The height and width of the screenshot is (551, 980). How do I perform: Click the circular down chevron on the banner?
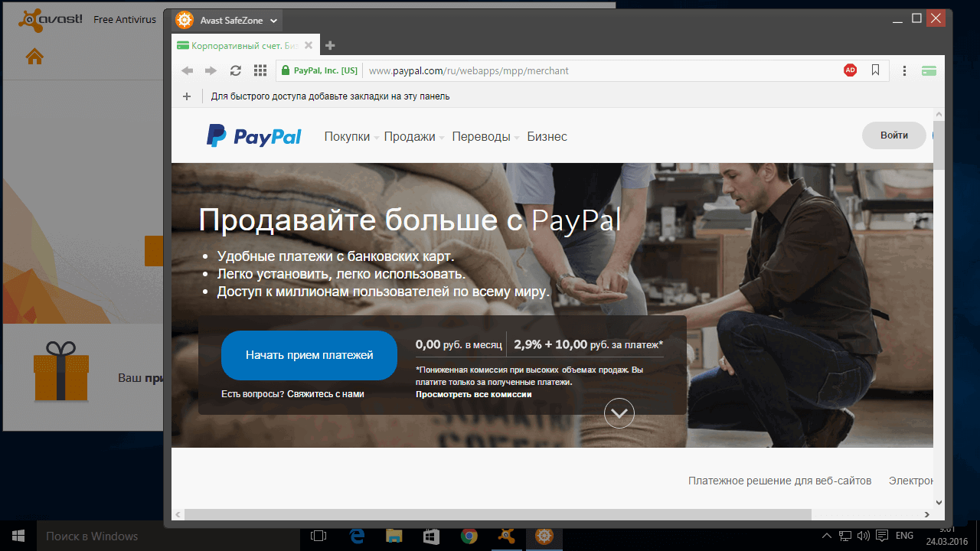[619, 412]
